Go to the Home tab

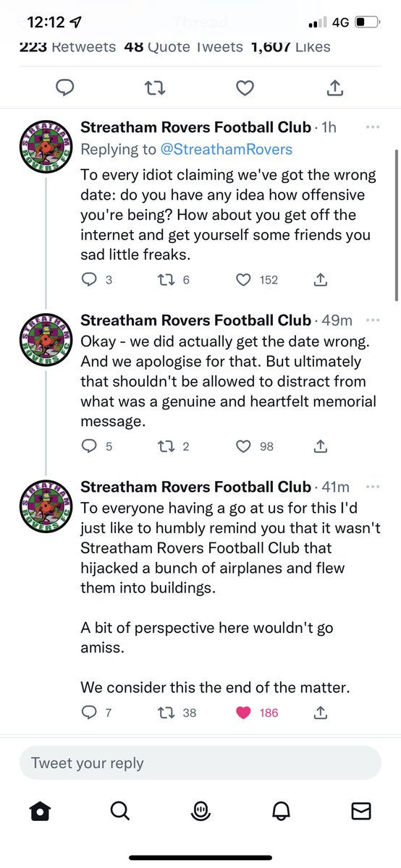(41, 812)
